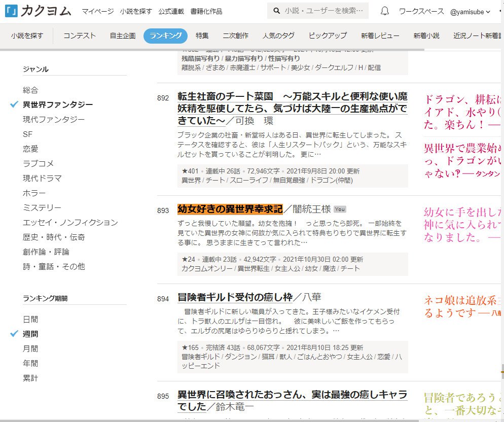This screenshot has height=422, width=504.
Task: Open the novel 幼女好きの異世界幸求記
Action: click(230, 209)
